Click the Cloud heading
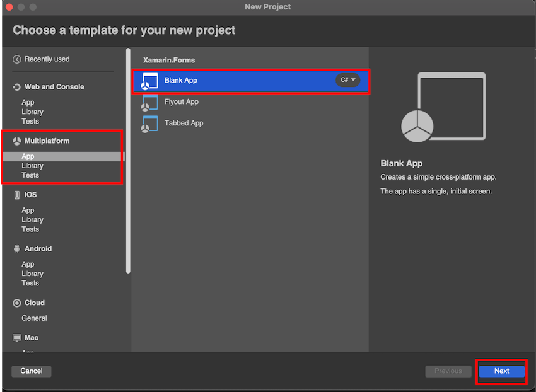Image resolution: width=536 pixels, height=392 pixels. click(35, 303)
